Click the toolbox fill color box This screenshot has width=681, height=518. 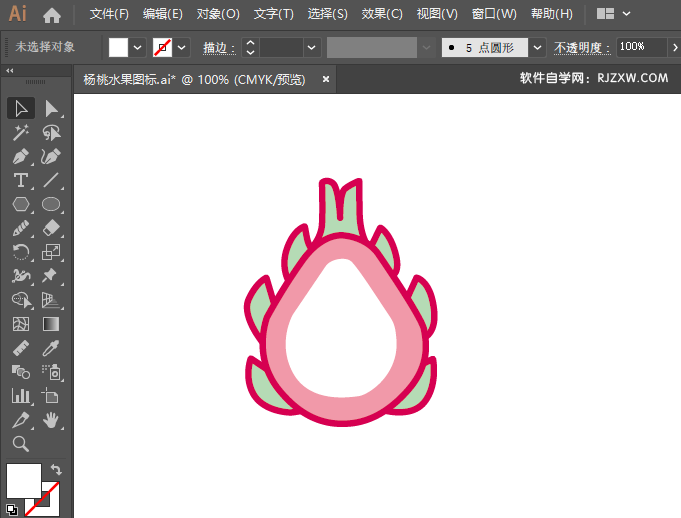click(24, 481)
